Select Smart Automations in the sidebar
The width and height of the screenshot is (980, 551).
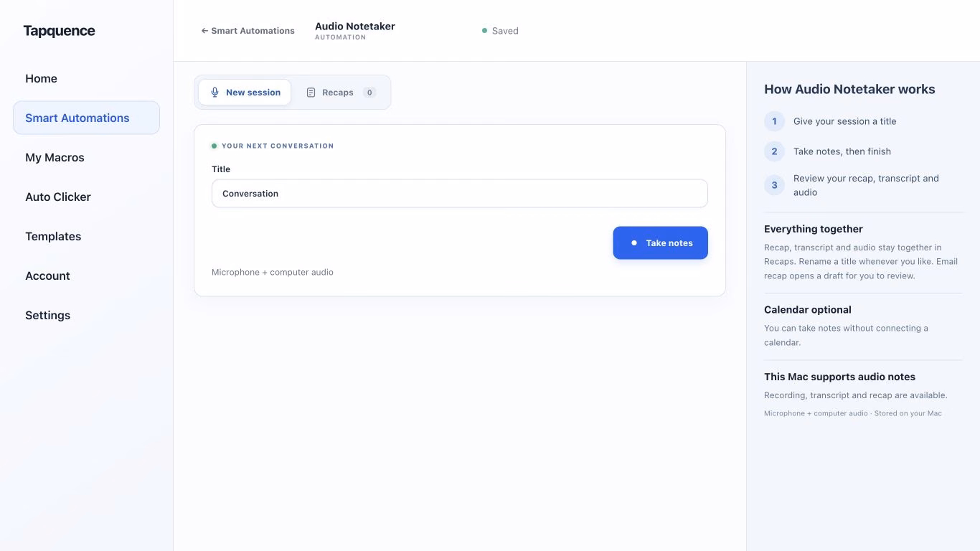point(86,118)
